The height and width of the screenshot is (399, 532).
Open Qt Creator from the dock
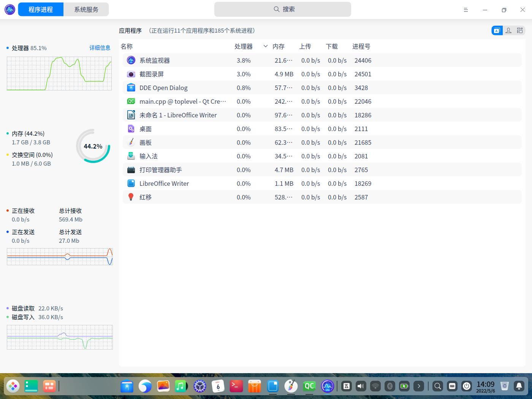point(309,386)
